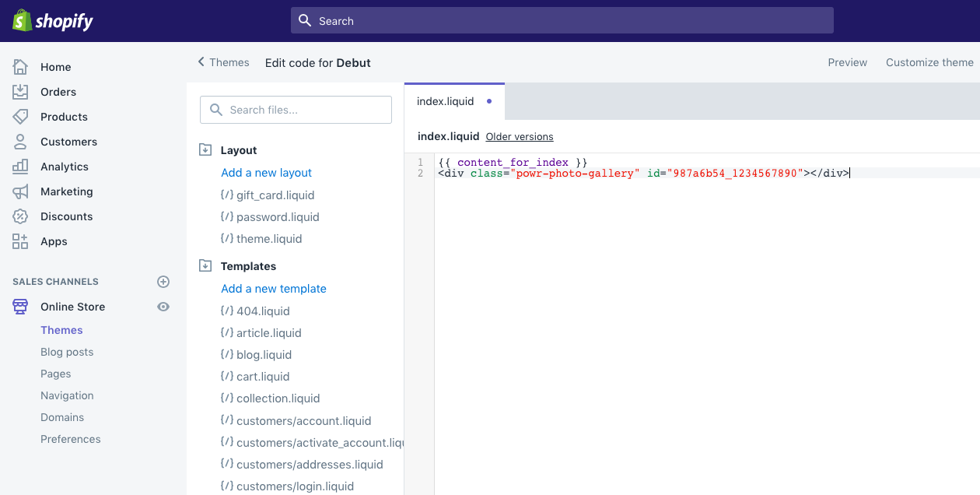This screenshot has width=980, height=495.
Task: Click the 404.liquid file icon
Action: [226, 311]
